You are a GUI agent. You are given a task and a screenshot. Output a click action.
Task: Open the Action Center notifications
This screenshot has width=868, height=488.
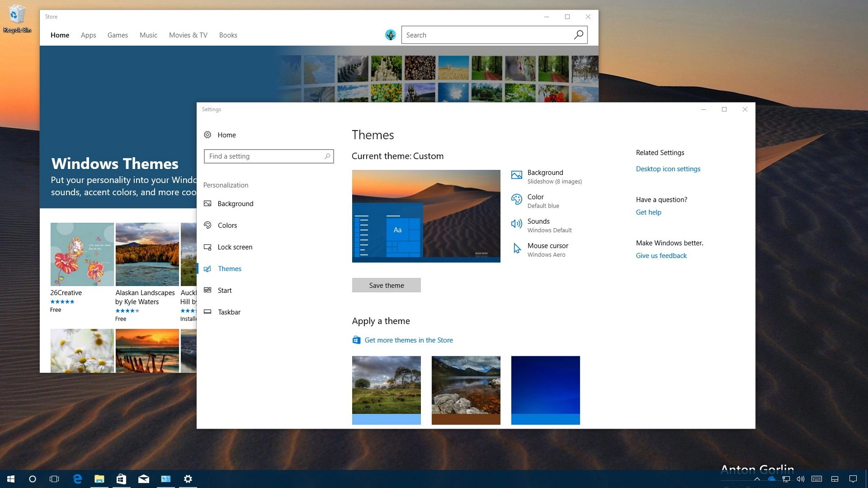coord(853,479)
